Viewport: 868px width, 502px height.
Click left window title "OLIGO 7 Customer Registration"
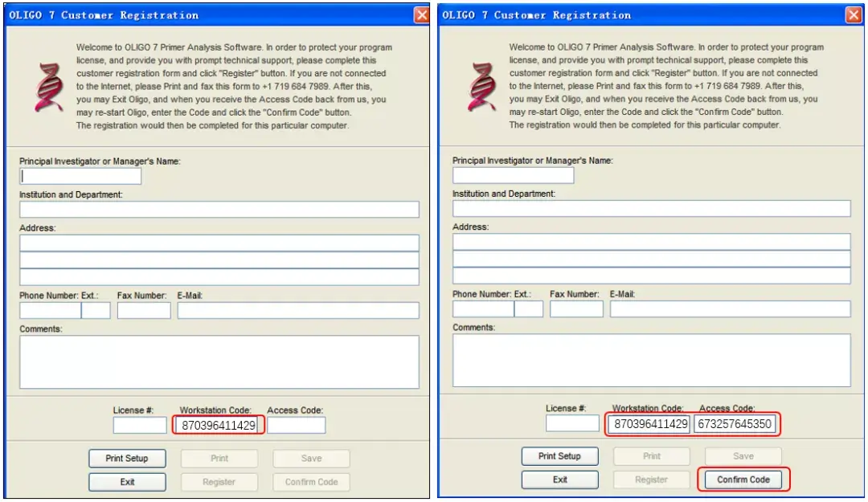coord(104,15)
